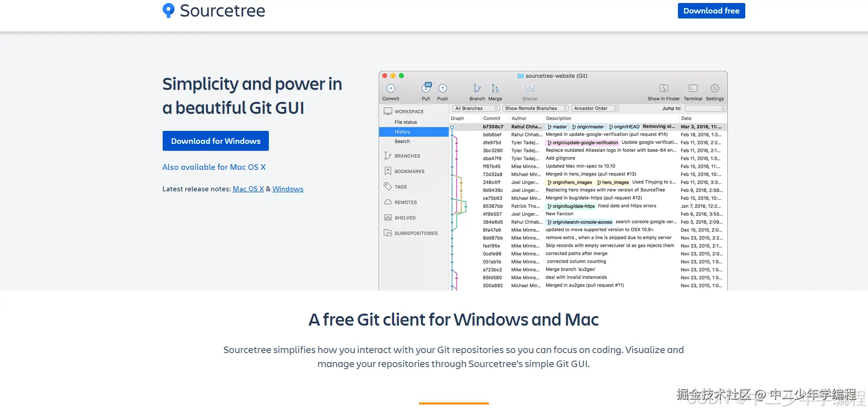This screenshot has width=868, height=413.
Task: Click 'Updated Mac min-spec to 10.10' commit
Action: (x=580, y=166)
